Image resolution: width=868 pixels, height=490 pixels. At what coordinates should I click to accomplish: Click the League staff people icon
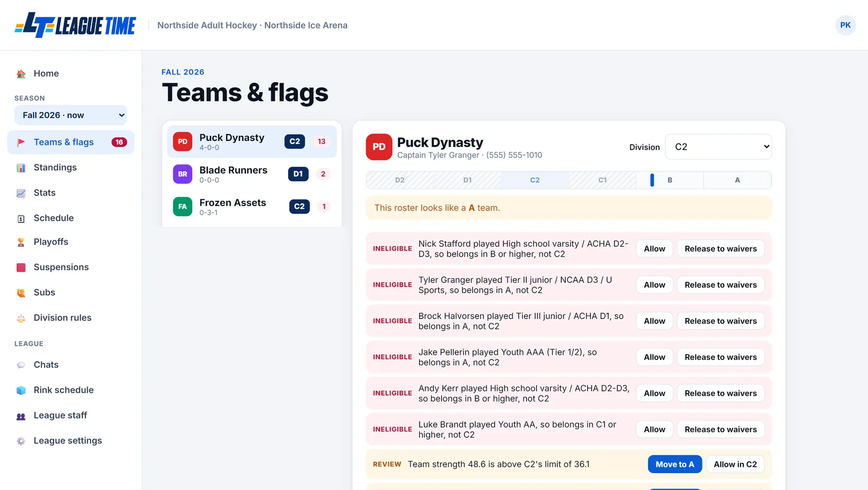[x=21, y=416]
